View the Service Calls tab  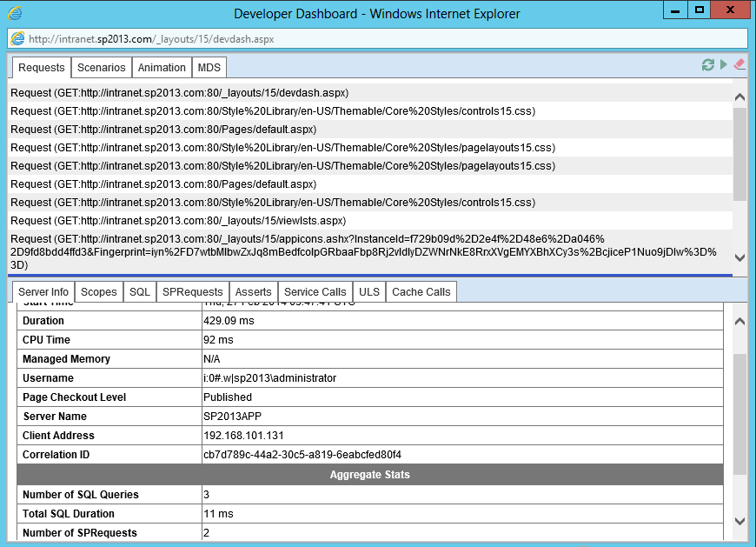[315, 292]
